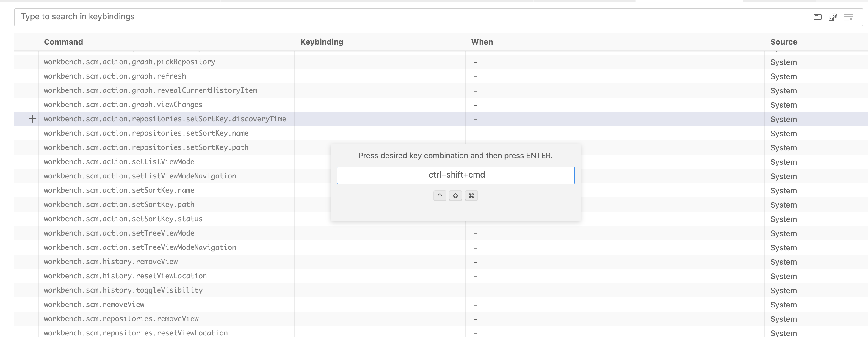Click the shift arrow key badge
868x339 pixels.
(x=455, y=195)
